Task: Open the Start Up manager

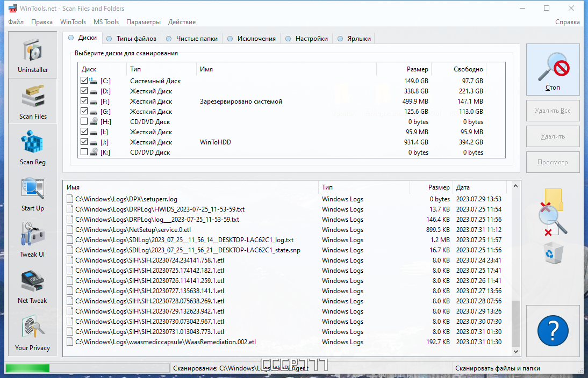Action: click(33, 194)
